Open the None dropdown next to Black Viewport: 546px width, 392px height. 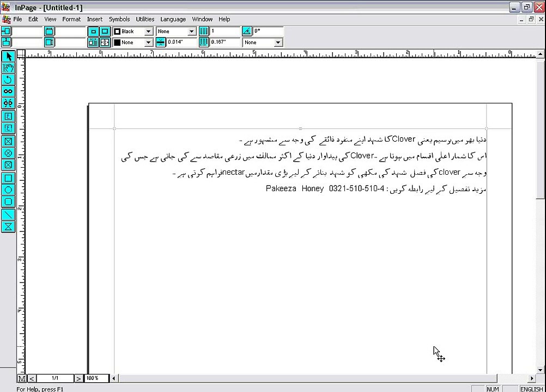click(x=191, y=31)
